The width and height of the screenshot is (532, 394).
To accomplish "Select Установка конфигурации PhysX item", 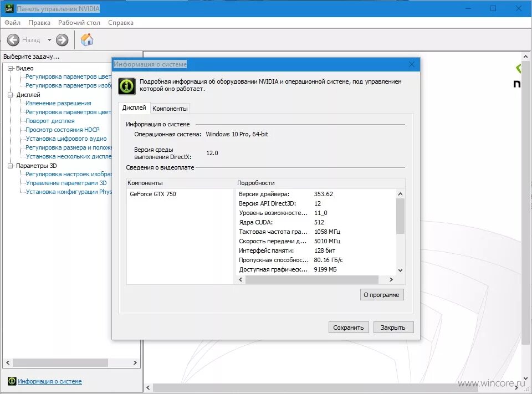I will pos(69,192).
